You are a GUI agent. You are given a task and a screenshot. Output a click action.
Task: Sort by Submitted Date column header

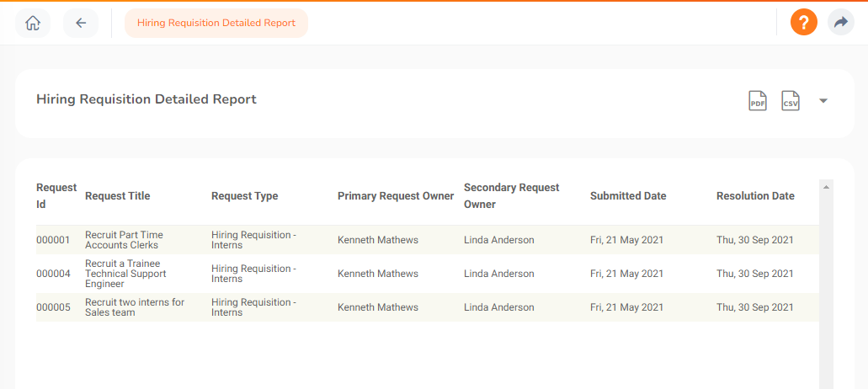[628, 196]
